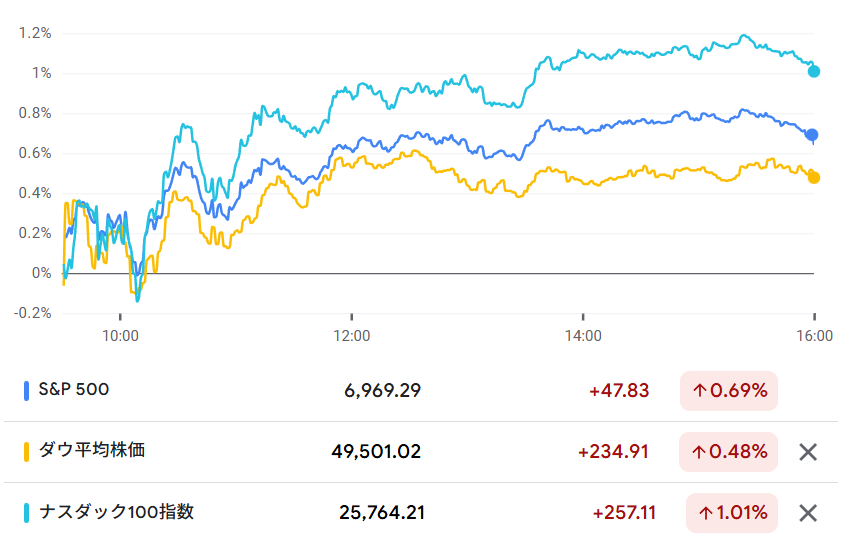
Task: Click the S&P 500 ↑0.69% badge
Action: coord(728,391)
